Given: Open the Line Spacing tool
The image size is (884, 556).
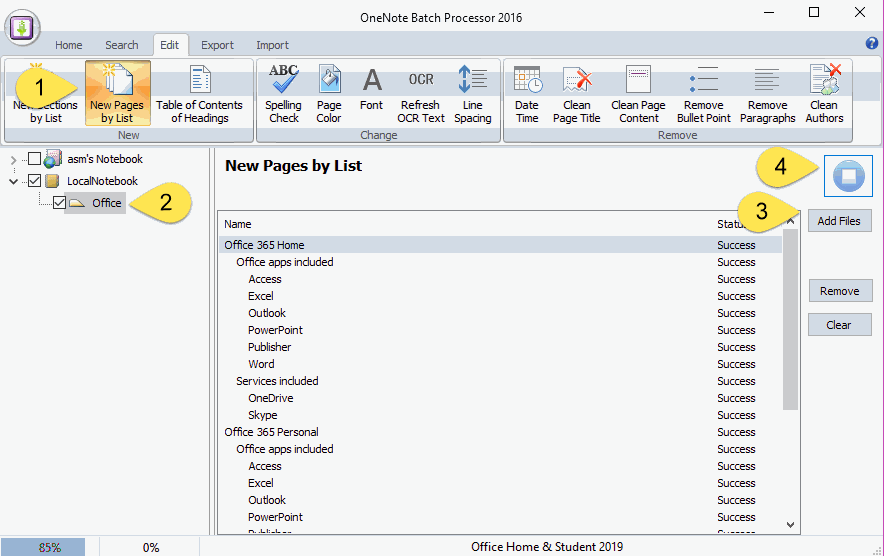Looking at the screenshot, I should click(472, 93).
